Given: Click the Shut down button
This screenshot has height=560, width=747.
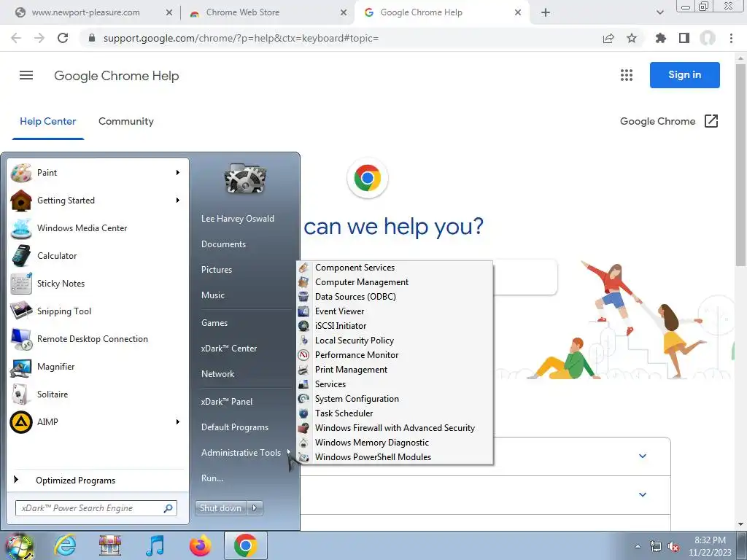Looking at the screenshot, I should point(220,508).
